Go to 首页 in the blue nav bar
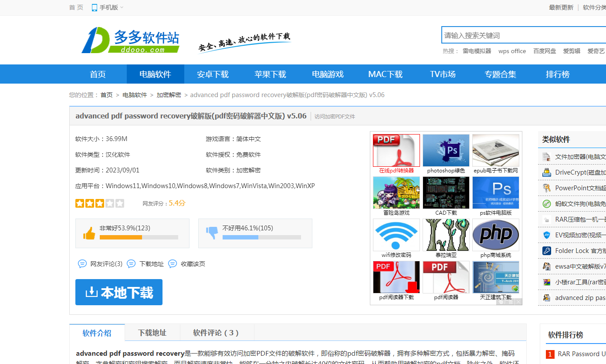606x364 pixels. click(x=98, y=74)
